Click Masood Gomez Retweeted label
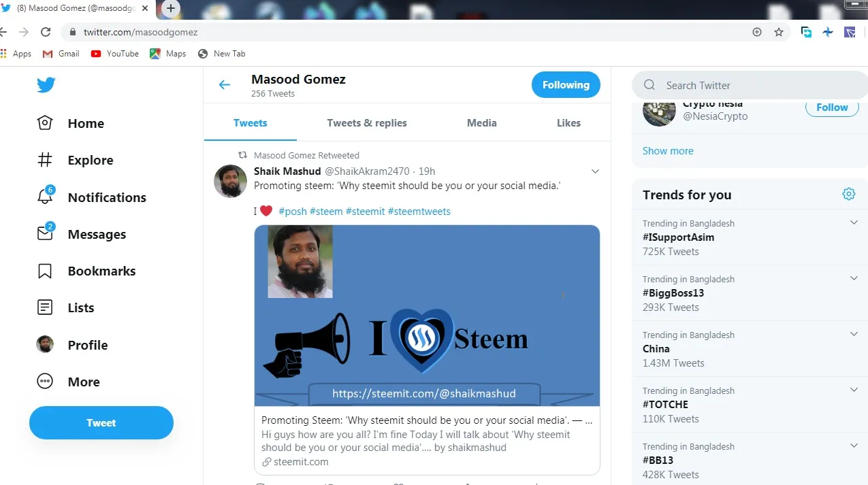This screenshot has height=485, width=868. point(306,155)
